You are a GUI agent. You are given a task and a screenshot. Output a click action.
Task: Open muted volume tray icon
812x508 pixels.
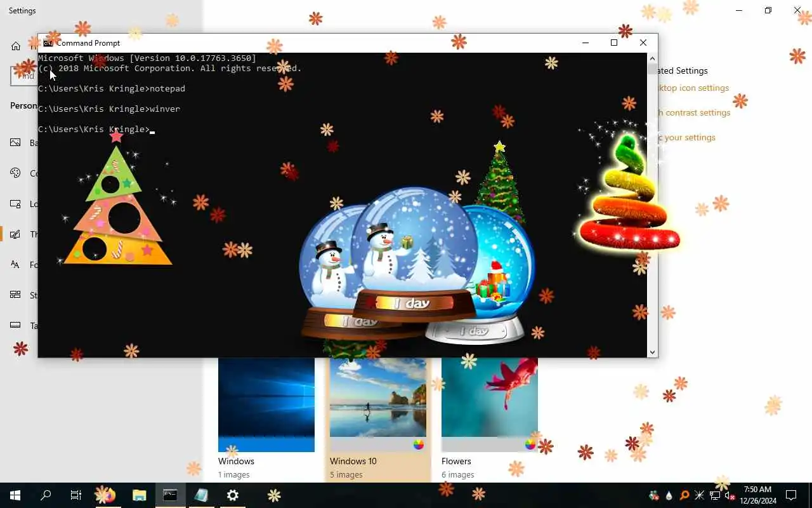tap(730, 495)
